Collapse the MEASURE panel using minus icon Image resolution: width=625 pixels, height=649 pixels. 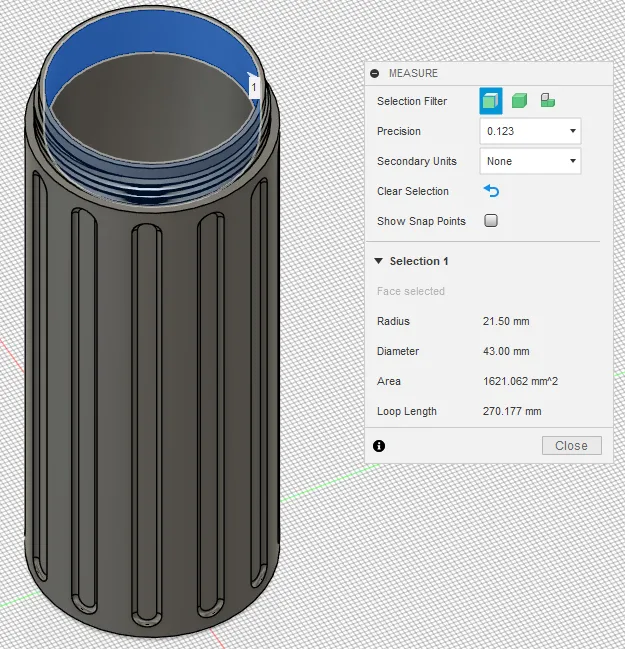pyautogui.click(x=375, y=73)
